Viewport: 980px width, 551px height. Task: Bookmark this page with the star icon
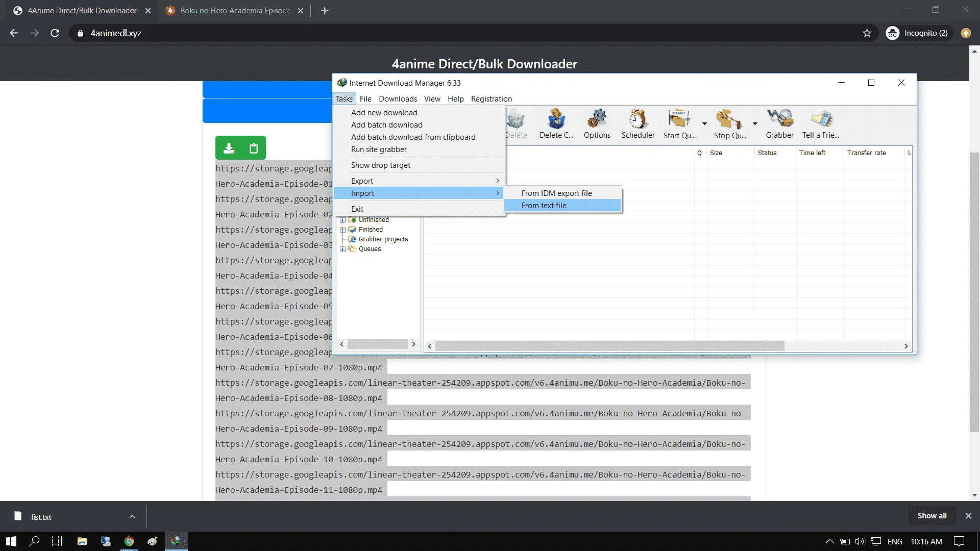[x=867, y=33]
